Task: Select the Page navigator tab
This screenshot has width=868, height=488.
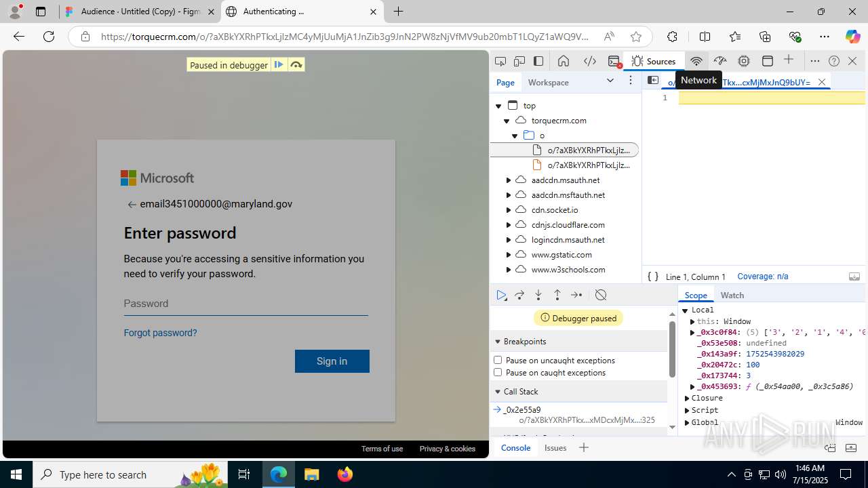Action: point(505,82)
